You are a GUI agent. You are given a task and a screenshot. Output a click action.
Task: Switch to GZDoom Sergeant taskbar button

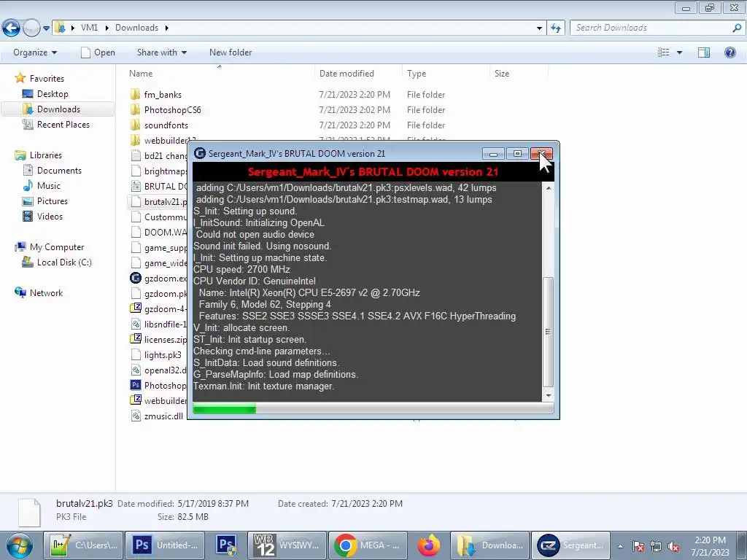tap(570, 545)
